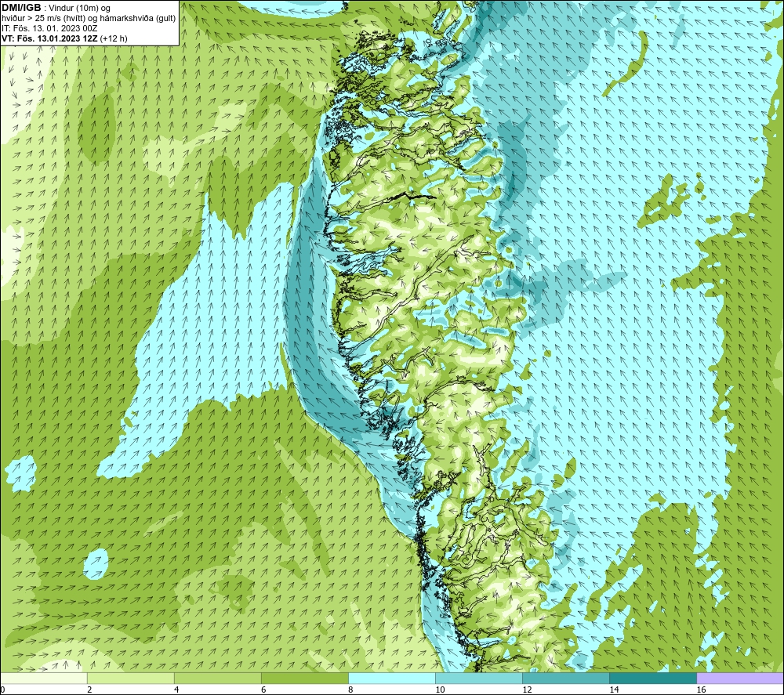784x695 pixels.
Task: Click the 'Vindur (10m) og' label
Action: click(80, 9)
